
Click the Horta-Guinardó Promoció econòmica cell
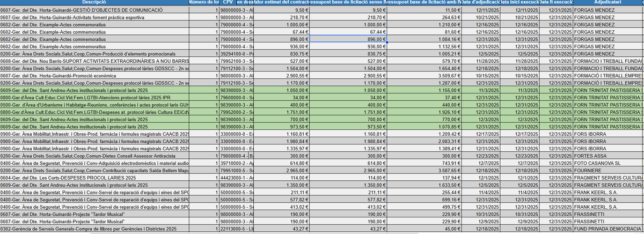(96, 76)
